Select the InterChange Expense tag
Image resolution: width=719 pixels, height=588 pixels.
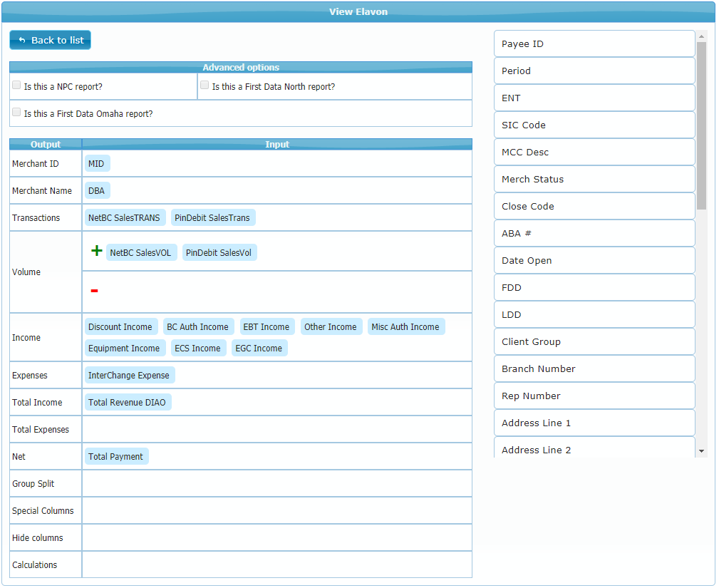(129, 376)
